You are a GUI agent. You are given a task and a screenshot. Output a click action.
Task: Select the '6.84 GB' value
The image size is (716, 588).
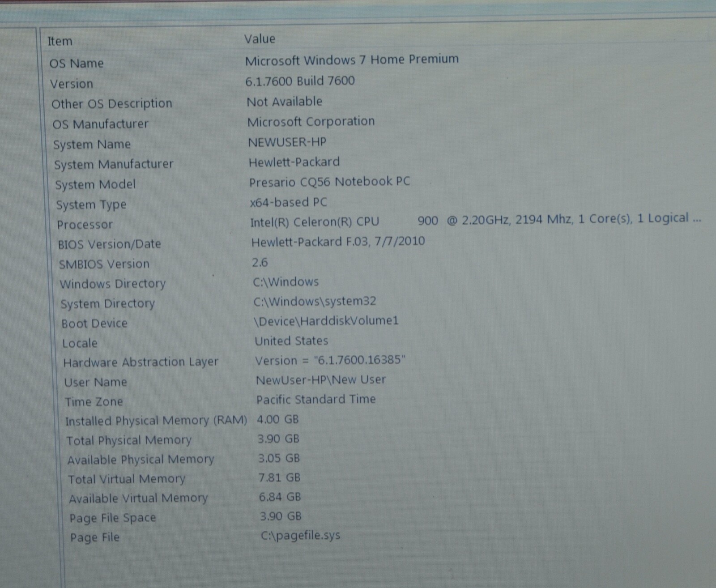pyautogui.click(x=280, y=497)
